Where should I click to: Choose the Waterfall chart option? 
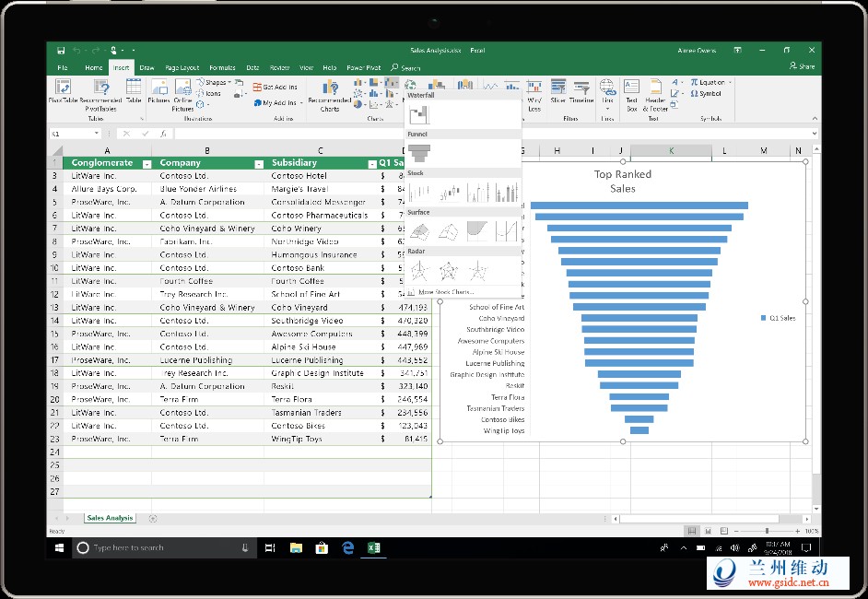coord(420,114)
